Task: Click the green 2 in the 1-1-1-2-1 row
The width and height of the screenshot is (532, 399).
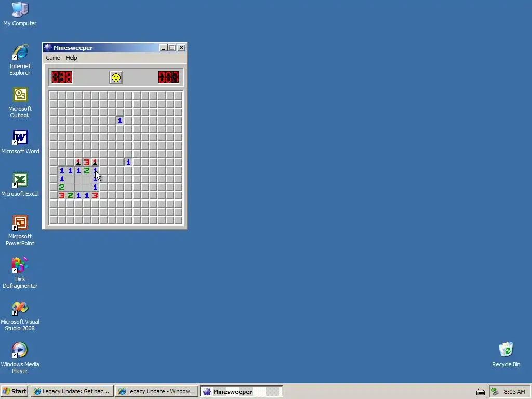Action: (87, 170)
